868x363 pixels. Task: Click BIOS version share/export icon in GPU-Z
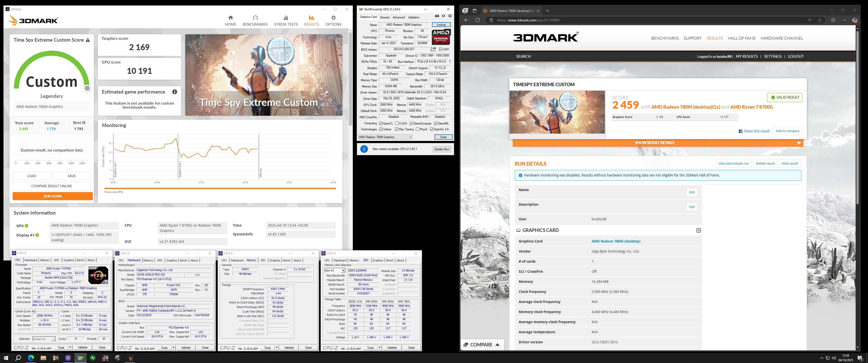click(x=433, y=49)
